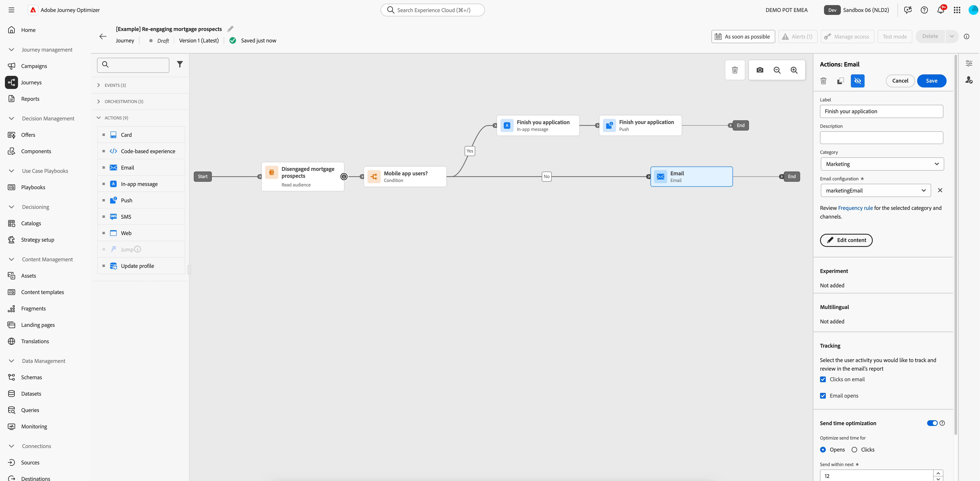Click the pencil icon to rename the journey

click(x=231, y=29)
